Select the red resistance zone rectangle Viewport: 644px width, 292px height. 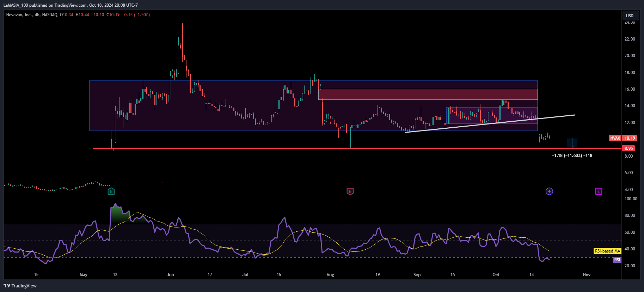click(x=428, y=94)
